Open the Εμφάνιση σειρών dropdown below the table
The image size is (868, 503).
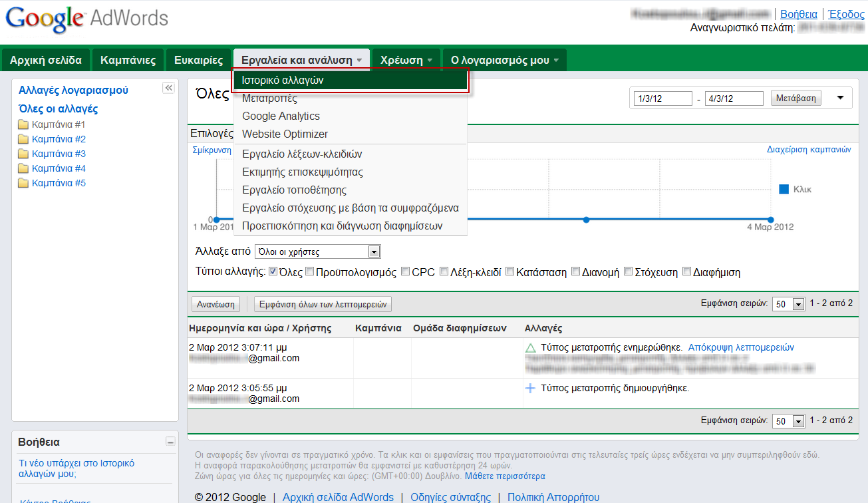(x=789, y=421)
